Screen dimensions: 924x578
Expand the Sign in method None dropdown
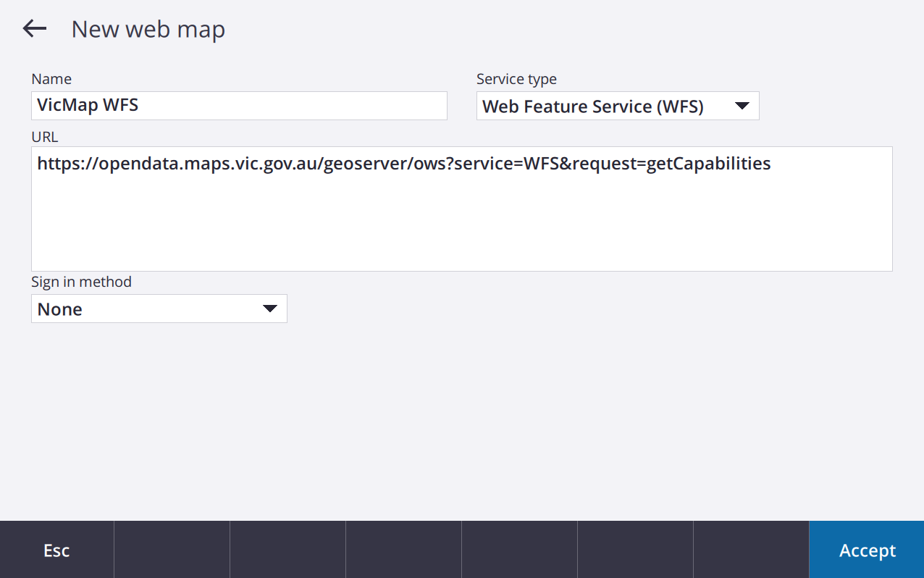(x=159, y=309)
